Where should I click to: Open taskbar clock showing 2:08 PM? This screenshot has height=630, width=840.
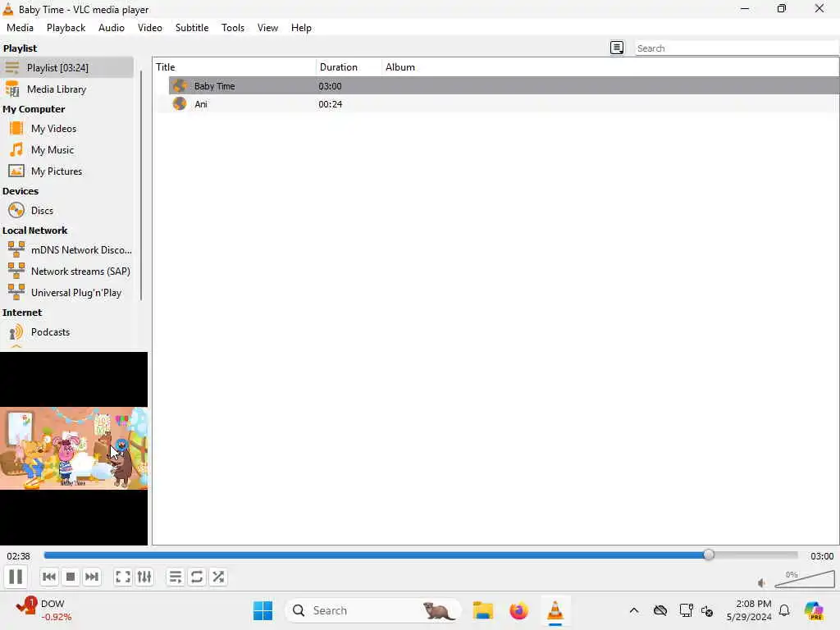coord(749,610)
